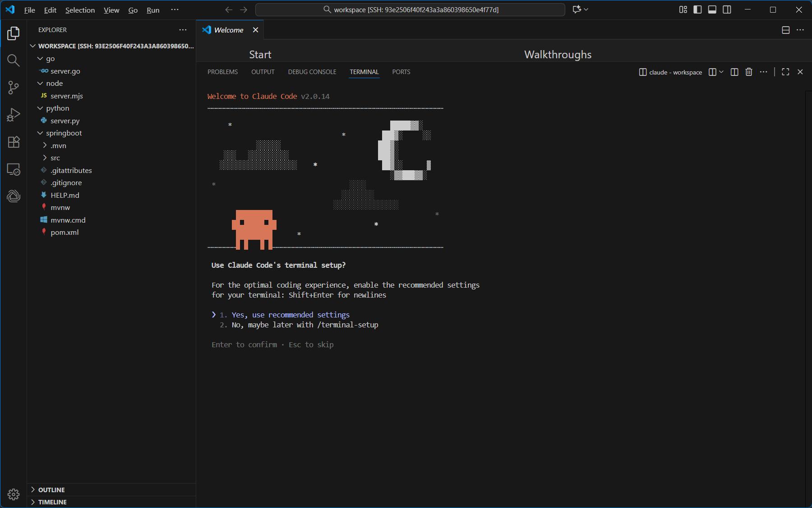Toggle the primary side bar
Screen dimensions: 812x508
(x=697, y=9)
